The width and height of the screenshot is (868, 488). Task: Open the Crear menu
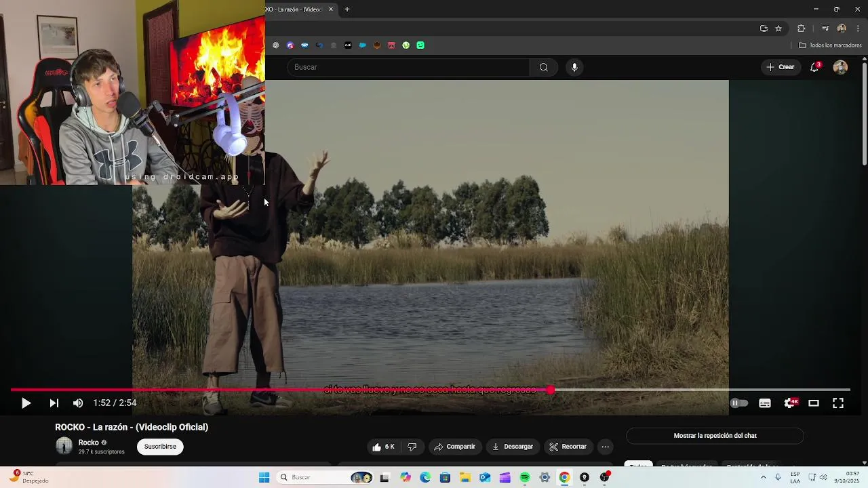[x=781, y=67]
